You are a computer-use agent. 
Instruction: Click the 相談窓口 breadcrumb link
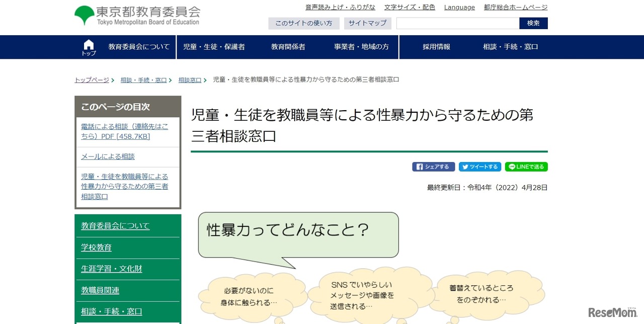click(x=190, y=79)
